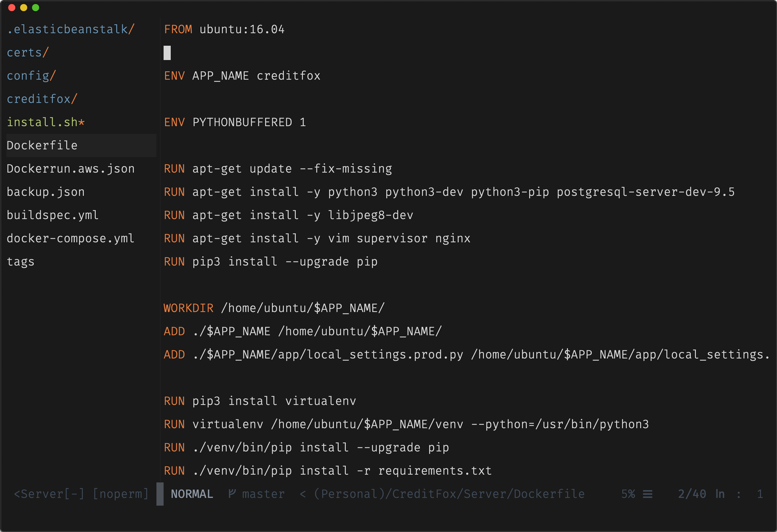Click the (Personal)/CreditFox/Server/Dockerfile path
Image resolution: width=777 pixels, height=532 pixels.
(x=449, y=494)
